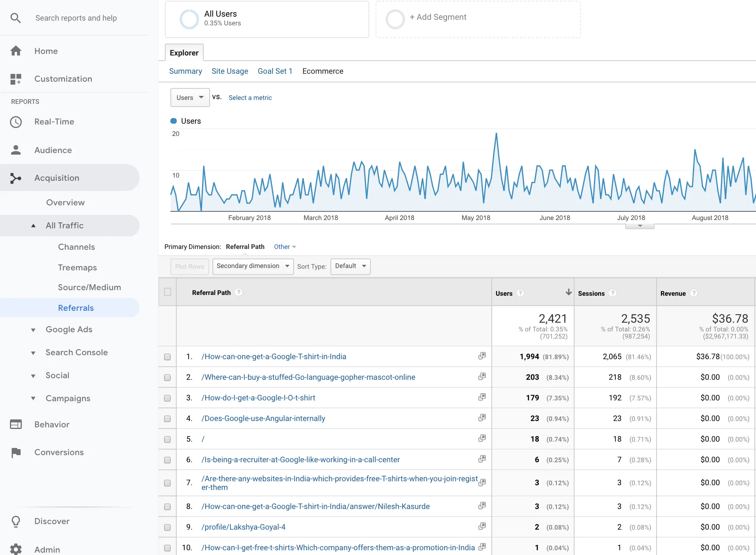Check the box for Google-I-O-t-shirt row
This screenshot has height=555, width=756.
(x=167, y=398)
